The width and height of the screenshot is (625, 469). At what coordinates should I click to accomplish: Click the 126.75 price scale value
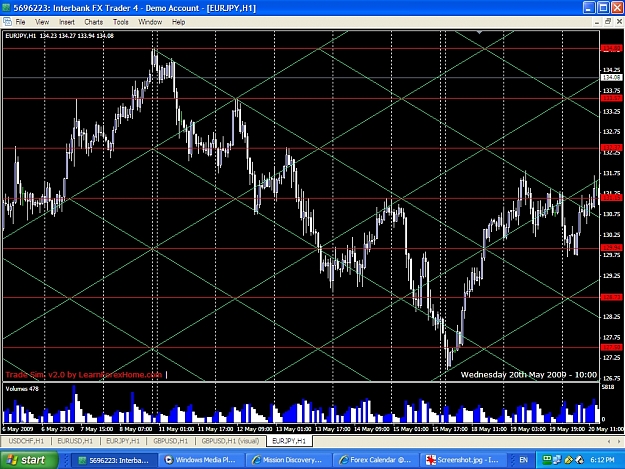click(x=612, y=378)
